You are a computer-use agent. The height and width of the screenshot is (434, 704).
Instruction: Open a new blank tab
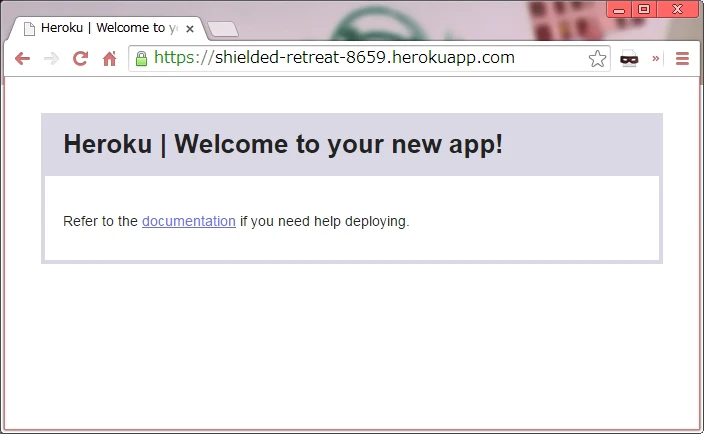click(223, 29)
